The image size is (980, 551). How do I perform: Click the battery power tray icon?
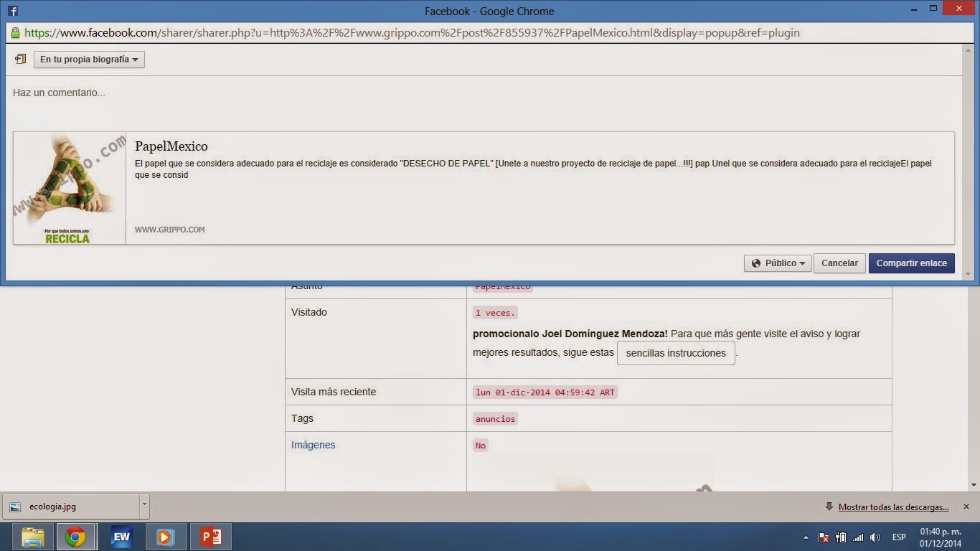(841, 537)
